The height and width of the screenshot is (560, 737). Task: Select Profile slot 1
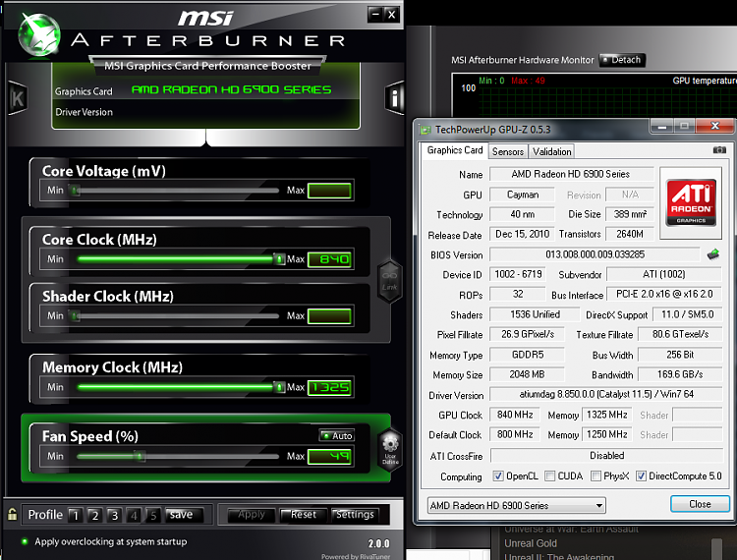pos(75,516)
